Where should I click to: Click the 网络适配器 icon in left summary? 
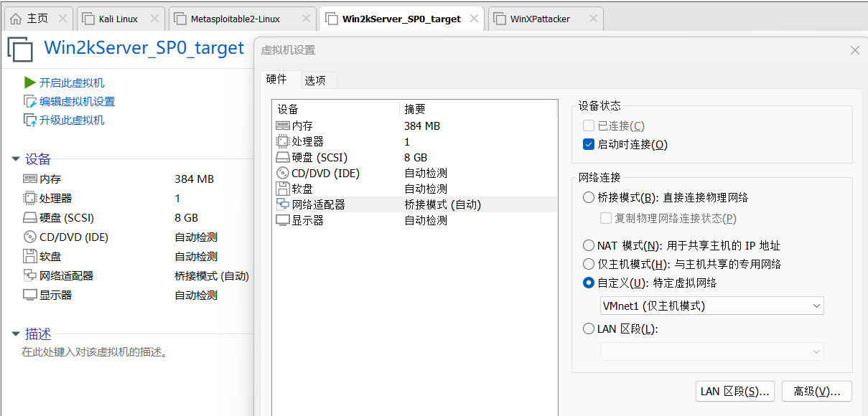coord(29,275)
